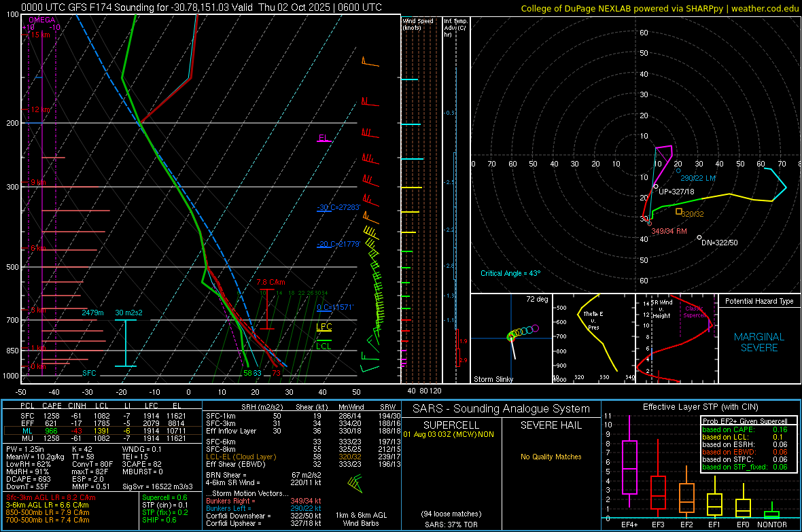Click the green wind barb icon beside BRN Shear

[355, 483]
